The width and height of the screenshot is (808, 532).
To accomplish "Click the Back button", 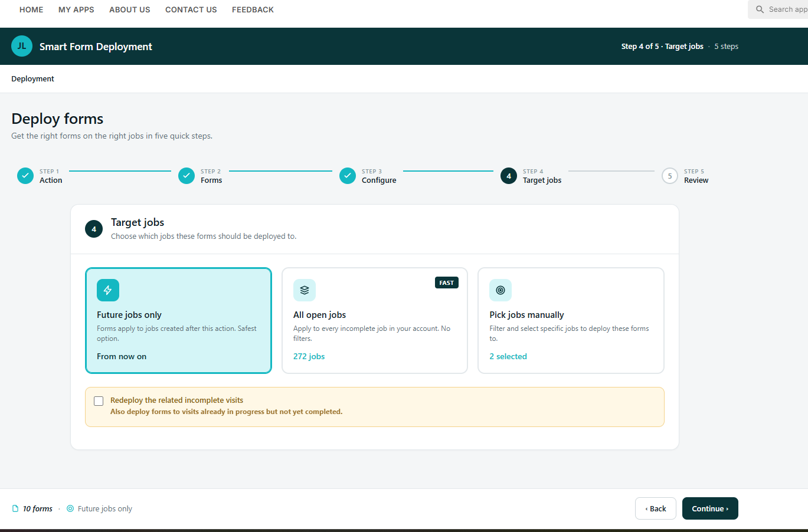I will [x=656, y=508].
